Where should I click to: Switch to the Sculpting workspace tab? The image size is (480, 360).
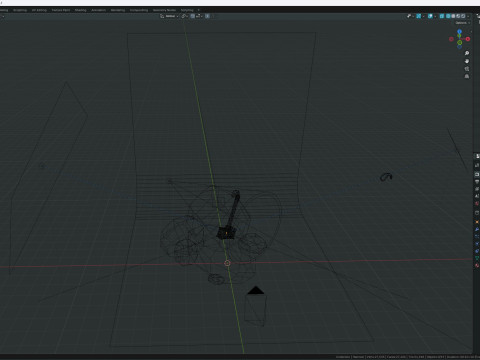coord(20,10)
